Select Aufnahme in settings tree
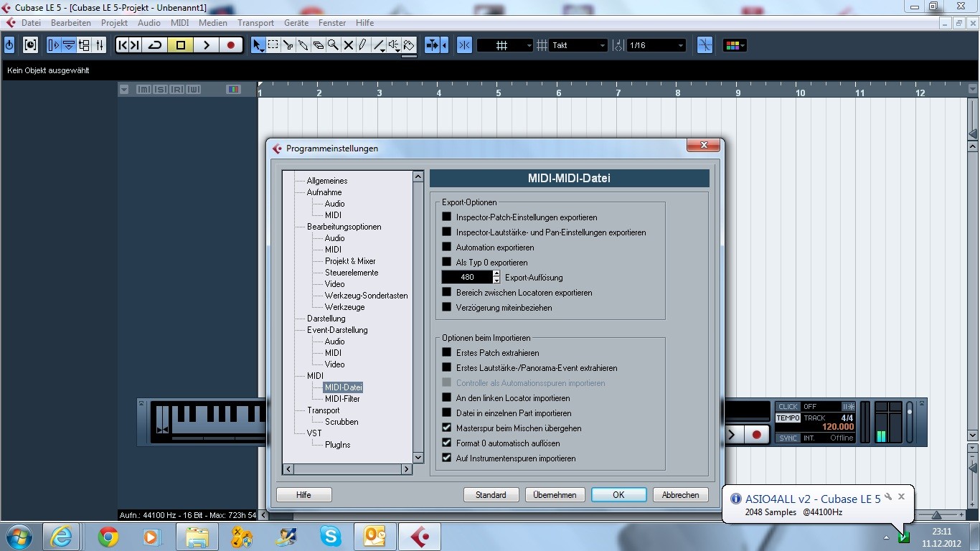The image size is (980, 551). [x=324, y=192]
